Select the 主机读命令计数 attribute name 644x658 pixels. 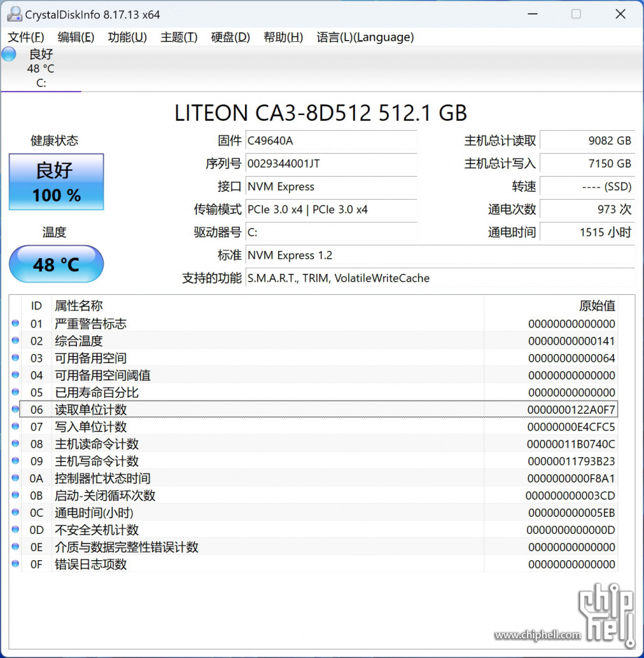coord(97,444)
